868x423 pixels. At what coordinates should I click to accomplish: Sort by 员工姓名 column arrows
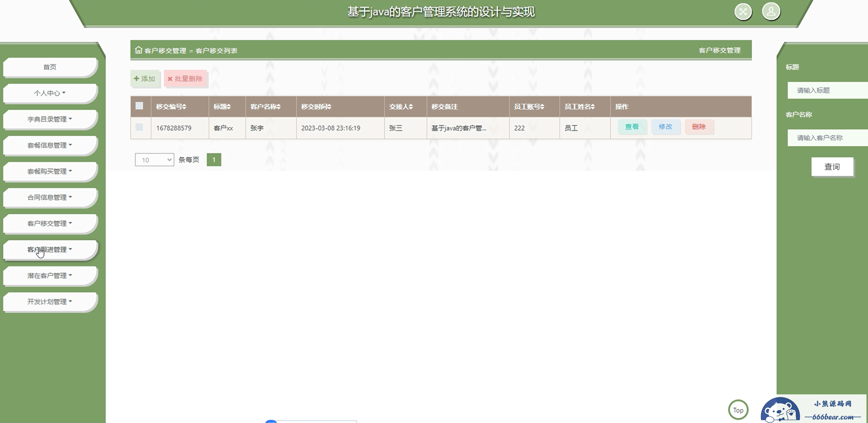coord(593,107)
